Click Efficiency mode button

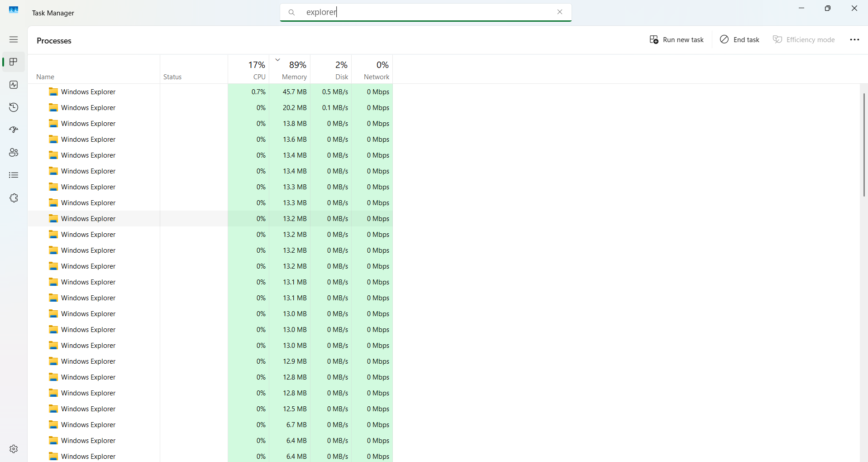pos(804,40)
